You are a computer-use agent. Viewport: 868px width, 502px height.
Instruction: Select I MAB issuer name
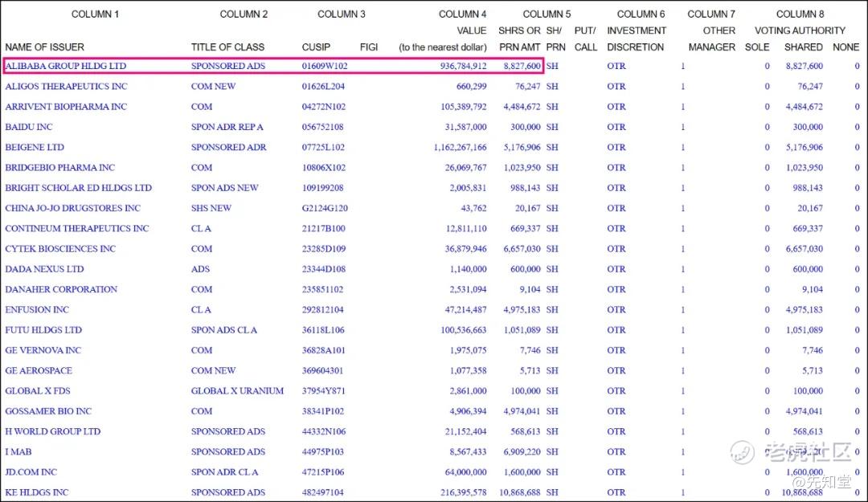coord(18,451)
